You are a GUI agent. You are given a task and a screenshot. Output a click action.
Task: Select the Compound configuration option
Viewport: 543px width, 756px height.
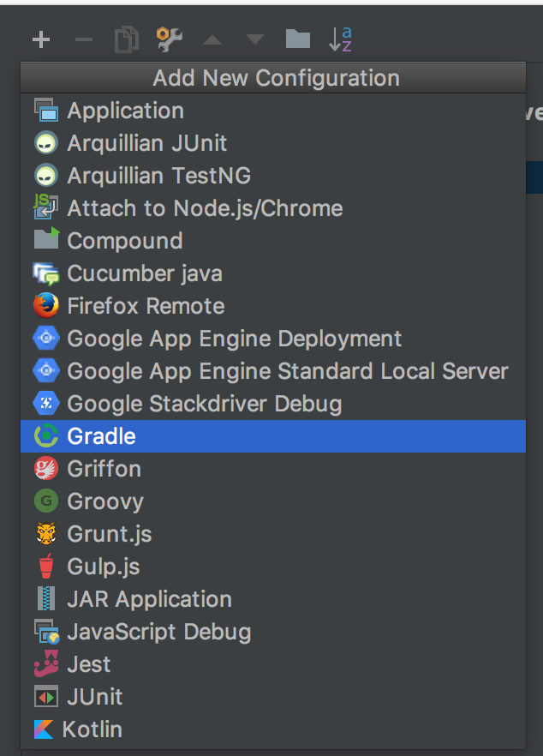(x=124, y=241)
